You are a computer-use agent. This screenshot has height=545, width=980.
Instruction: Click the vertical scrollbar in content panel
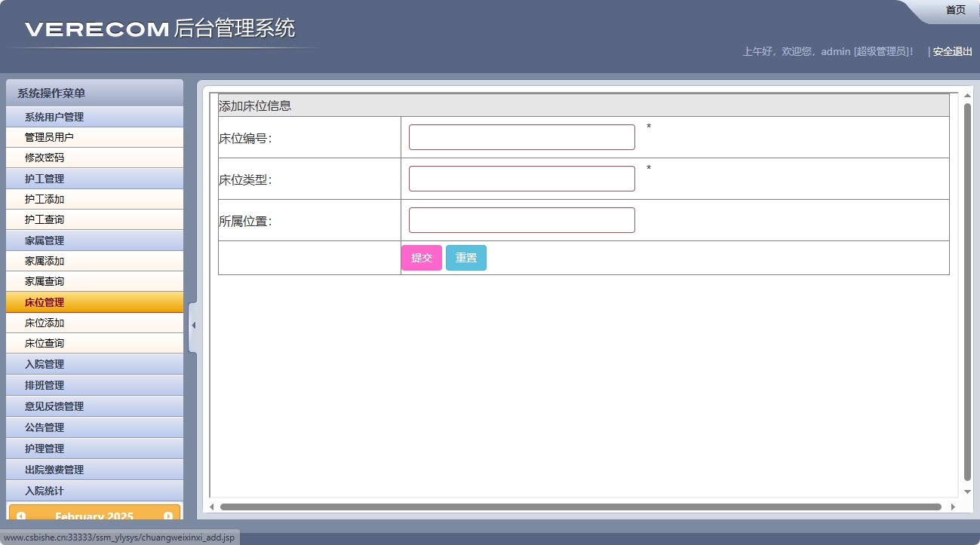(967, 292)
